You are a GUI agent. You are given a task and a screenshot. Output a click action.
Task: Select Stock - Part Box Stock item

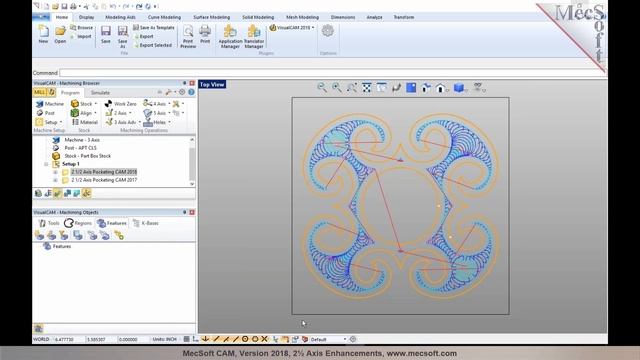(87, 156)
